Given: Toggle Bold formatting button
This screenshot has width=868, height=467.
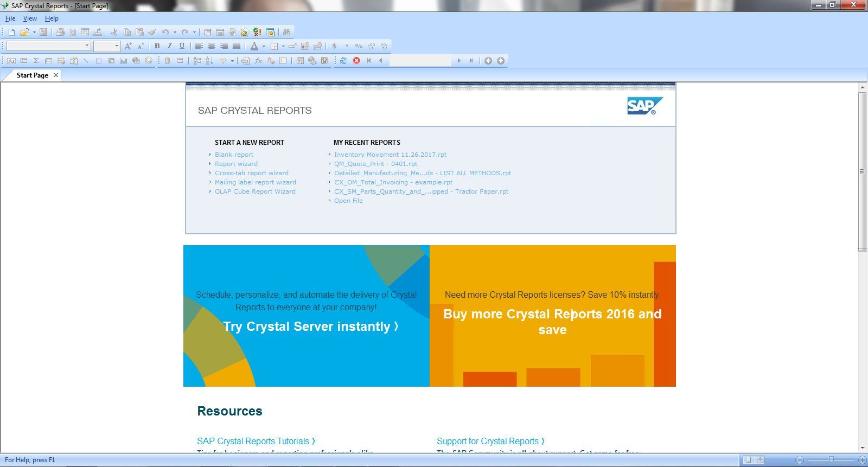Looking at the screenshot, I should point(157,46).
